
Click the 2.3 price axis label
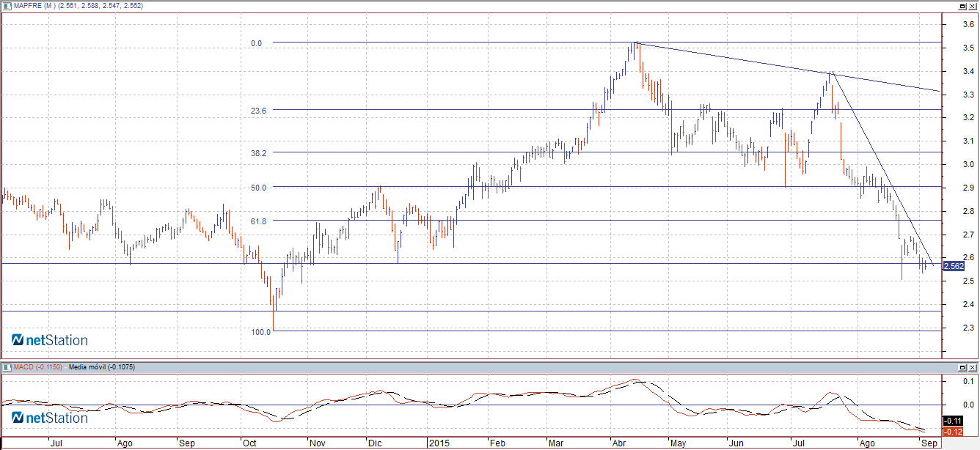click(968, 328)
